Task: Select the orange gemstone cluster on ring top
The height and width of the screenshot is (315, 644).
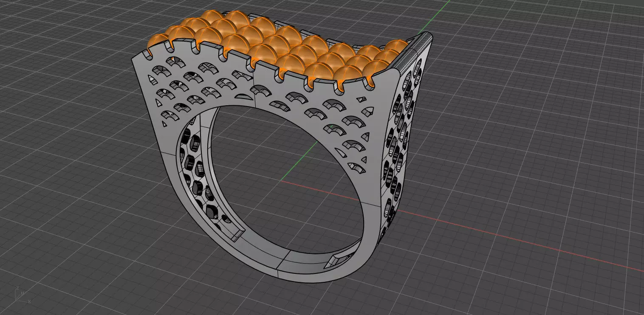Action: coord(278,50)
